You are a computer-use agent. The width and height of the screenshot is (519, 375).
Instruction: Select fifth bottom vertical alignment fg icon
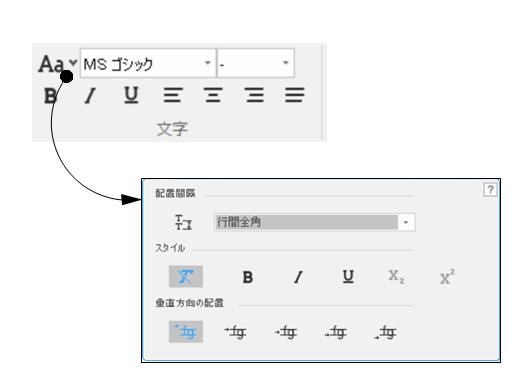point(386,332)
